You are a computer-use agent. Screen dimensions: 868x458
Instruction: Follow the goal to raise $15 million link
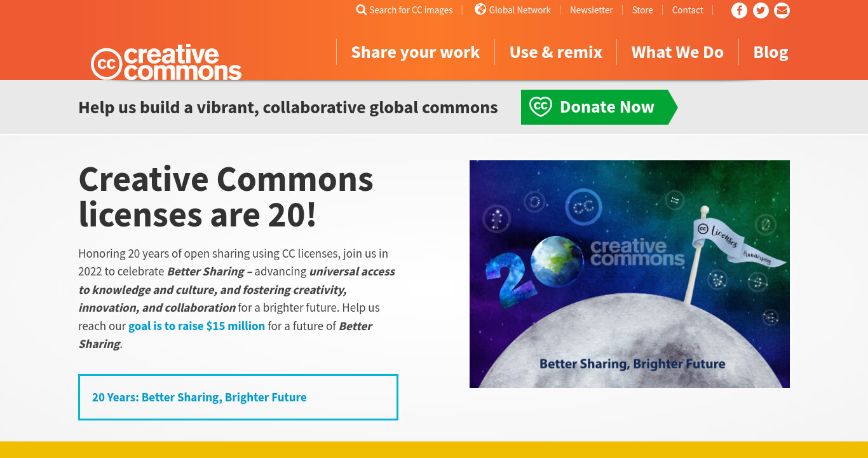(x=197, y=326)
